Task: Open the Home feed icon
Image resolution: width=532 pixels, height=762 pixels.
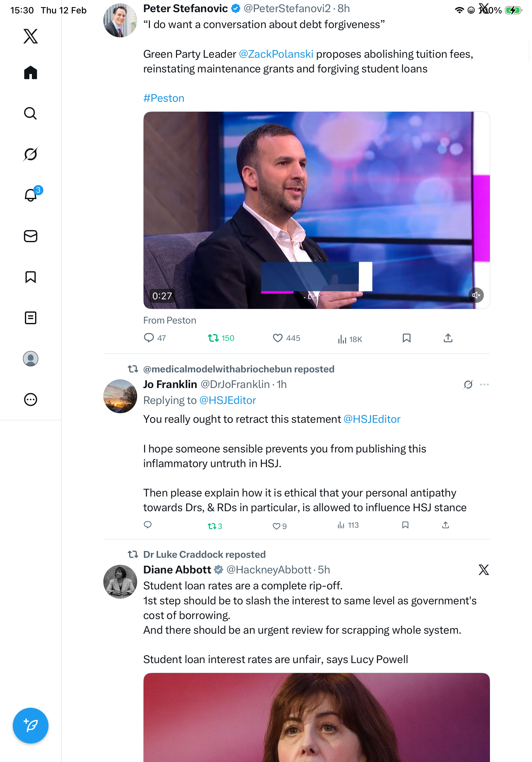Action: click(x=31, y=72)
